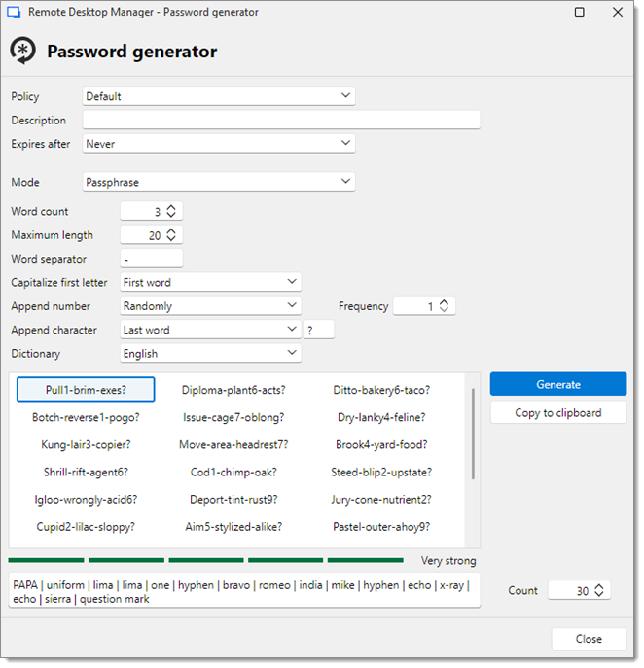Select password Cod1-chimp-oak?
The height and width of the screenshot is (668, 644).
point(233,472)
